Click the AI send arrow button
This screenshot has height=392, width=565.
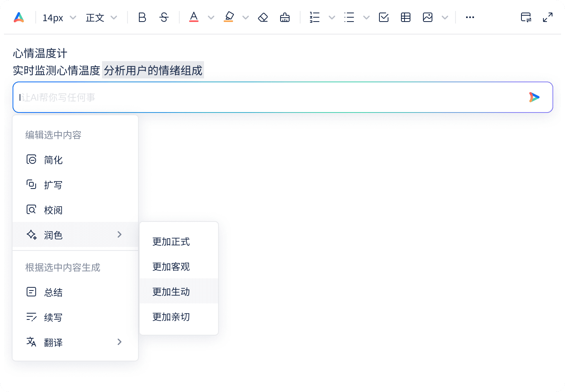(x=534, y=97)
